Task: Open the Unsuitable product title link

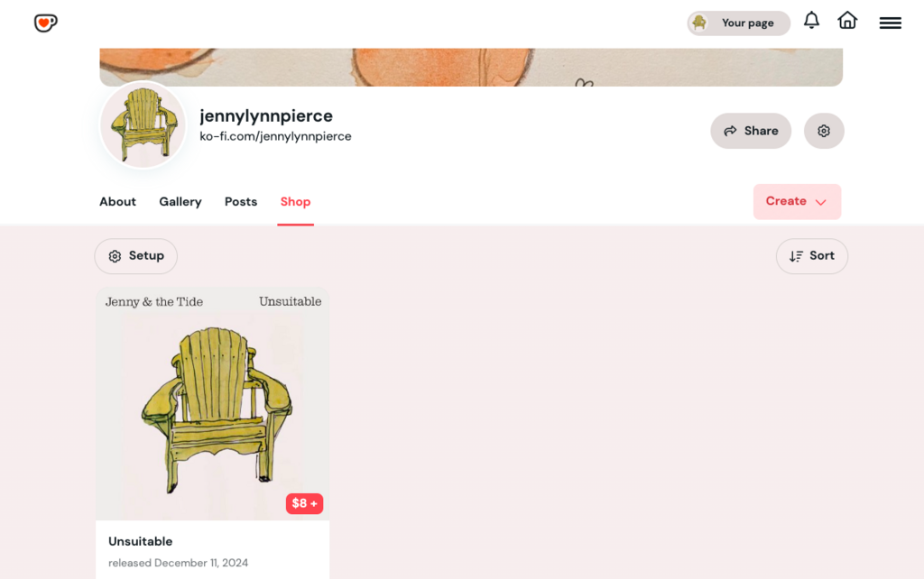Action: (140, 541)
